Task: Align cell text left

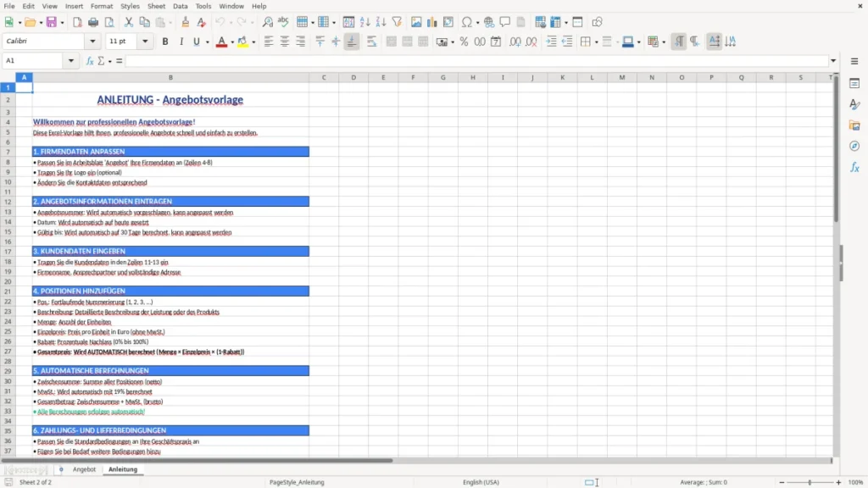Action: pyautogui.click(x=269, y=42)
